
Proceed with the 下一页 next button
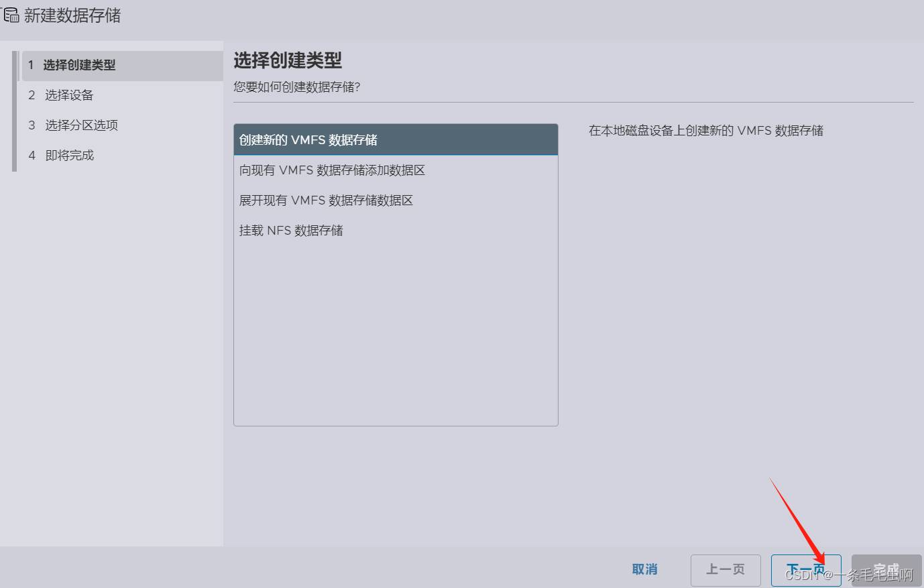pyautogui.click(x=805, y=569)
